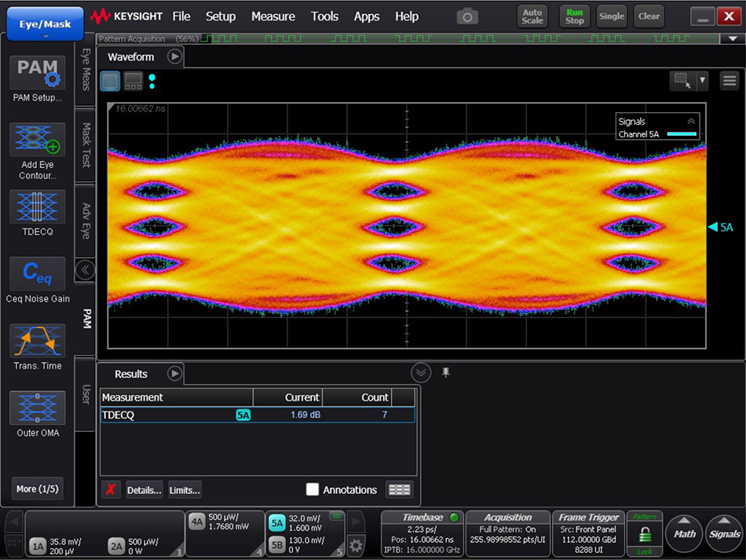Select the TDECQ measurement icon

(37, 207)
